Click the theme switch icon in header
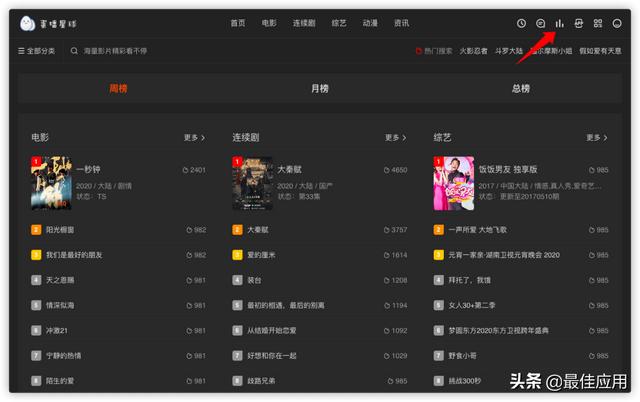The width and height of the screenshot is (640, 402). (579, 23)
